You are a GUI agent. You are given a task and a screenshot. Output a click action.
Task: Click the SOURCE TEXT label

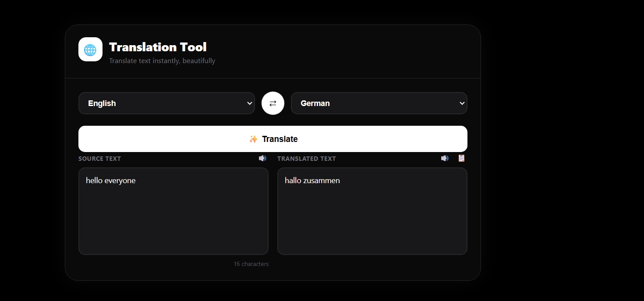pyautogui.click(x=99, y=159)
